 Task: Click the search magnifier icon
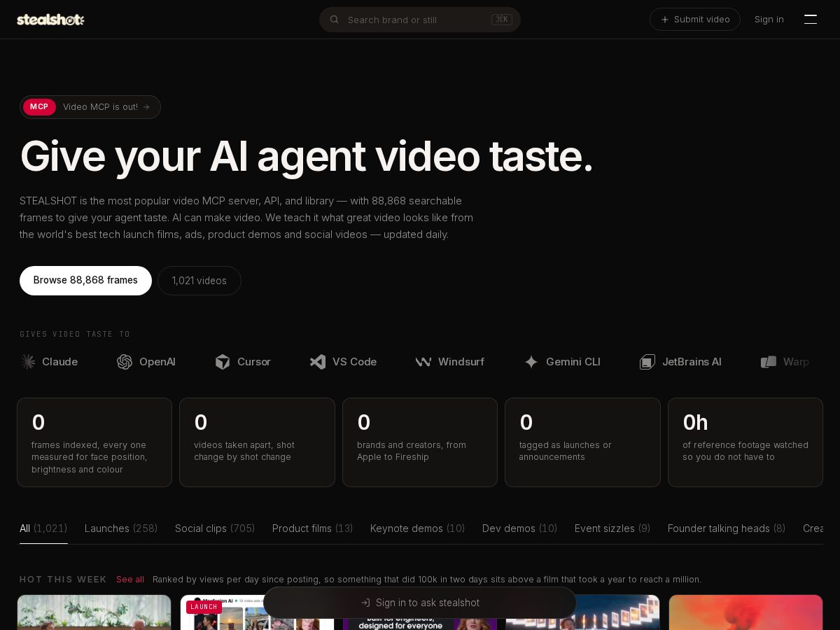[x=335, y=20]
